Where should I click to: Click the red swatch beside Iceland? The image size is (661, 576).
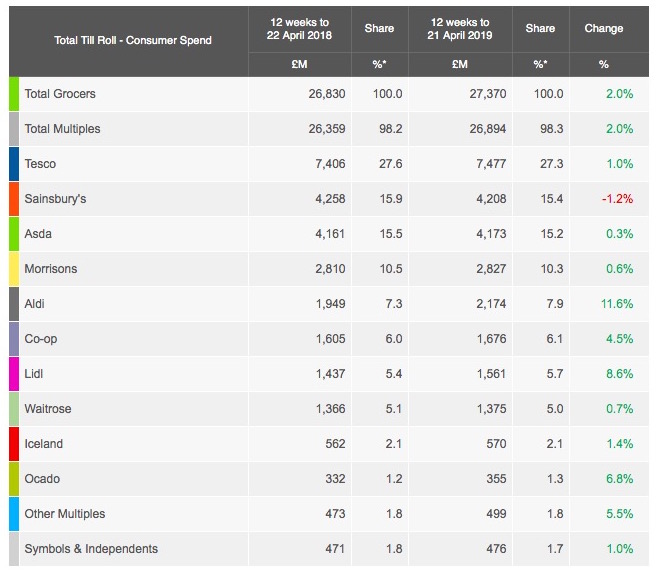tap(14, 444)
